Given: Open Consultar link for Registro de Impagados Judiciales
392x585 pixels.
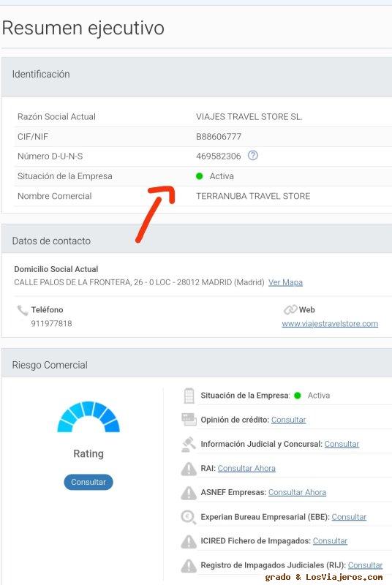Looking at the screenshot, I should [365, 565].
